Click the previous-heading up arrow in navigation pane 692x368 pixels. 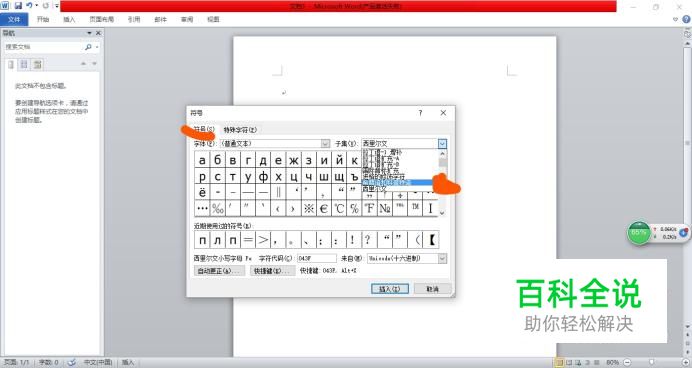(x=83, y=64)
